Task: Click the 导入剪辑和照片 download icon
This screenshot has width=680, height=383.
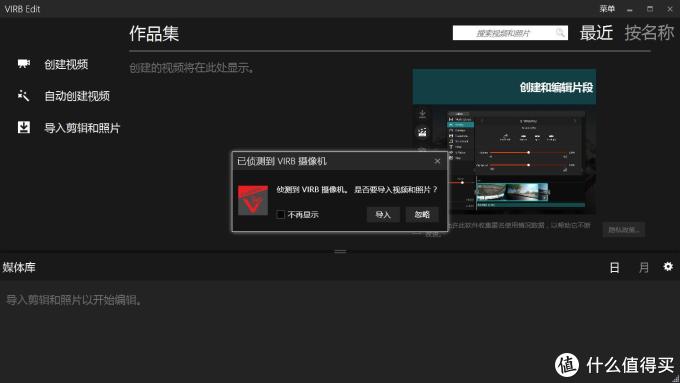Action: coord(24,127)
